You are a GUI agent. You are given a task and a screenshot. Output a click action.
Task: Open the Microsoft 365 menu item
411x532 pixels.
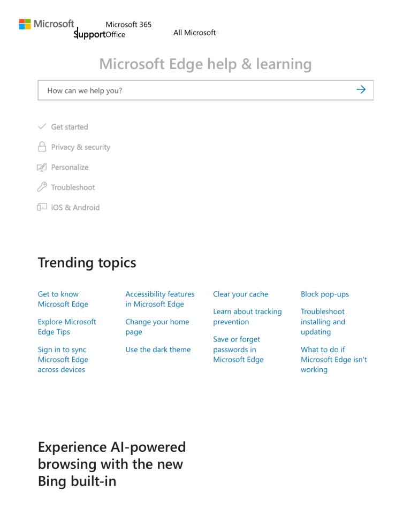[128, 25]
